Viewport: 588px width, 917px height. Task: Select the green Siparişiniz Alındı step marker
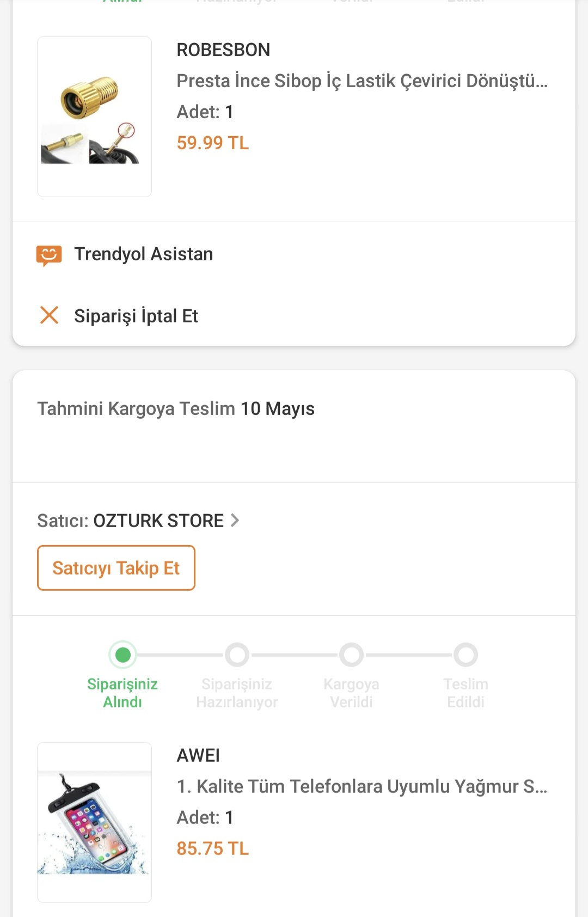coord(123,655)
